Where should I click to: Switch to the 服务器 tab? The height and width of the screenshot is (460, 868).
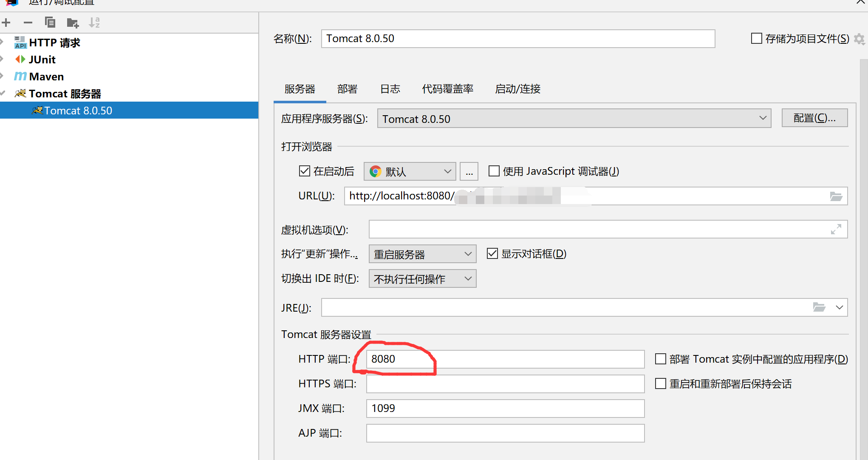pos(300,89)
